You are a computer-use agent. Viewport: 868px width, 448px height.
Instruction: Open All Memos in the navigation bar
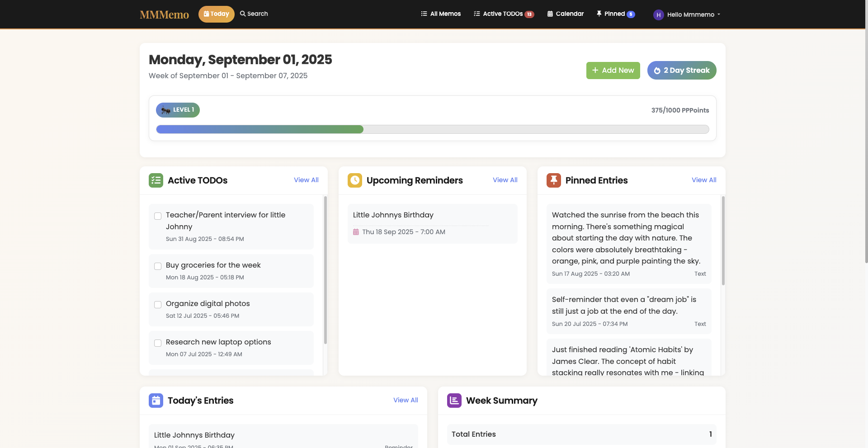click(x=441, y=14)
